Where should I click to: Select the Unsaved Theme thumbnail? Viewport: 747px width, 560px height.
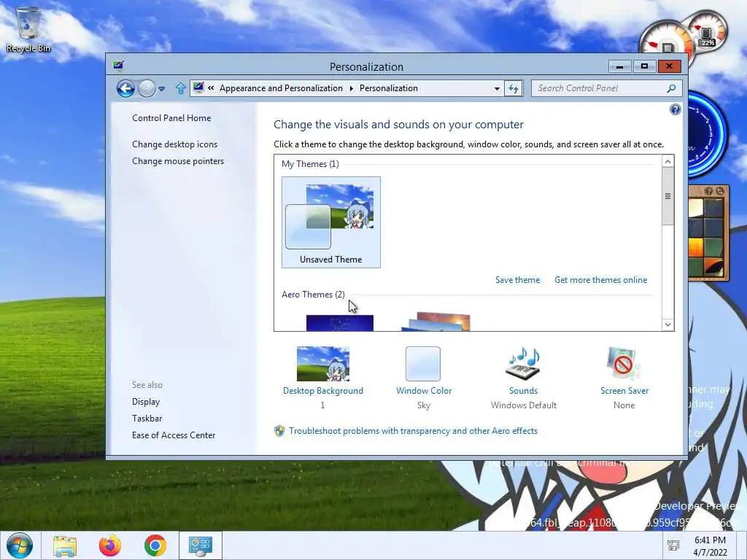[331, 222]
